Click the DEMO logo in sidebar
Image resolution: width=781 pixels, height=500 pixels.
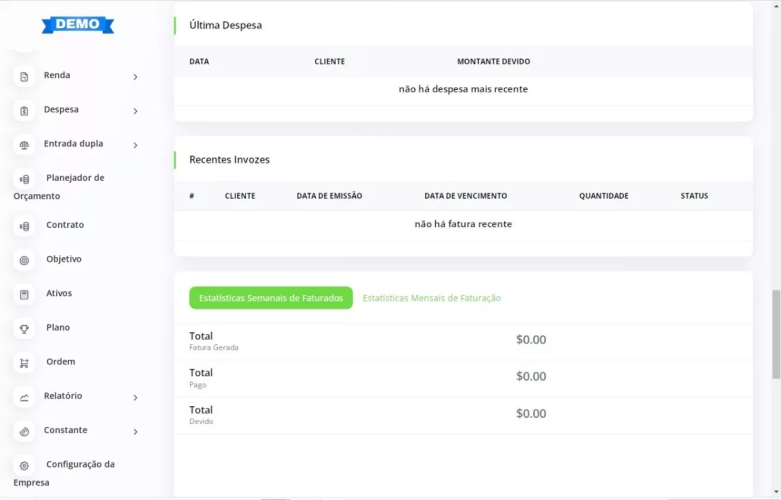tap(78, 24)
